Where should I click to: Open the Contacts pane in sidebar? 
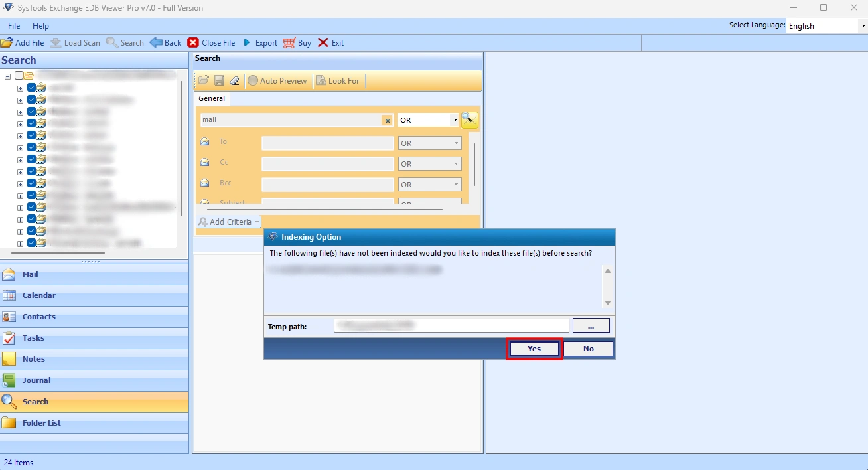pyautogui.click(x=94, y=317)
